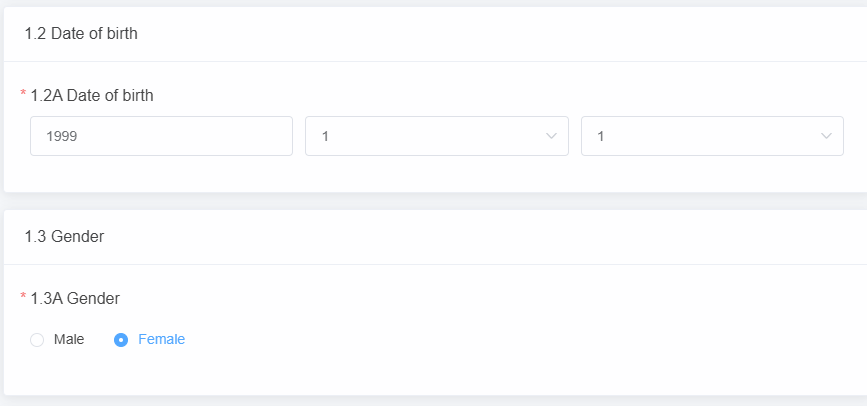Click the selected value "1" in the day selector
This screenshot has width=867, height=406.
[601, 136]
